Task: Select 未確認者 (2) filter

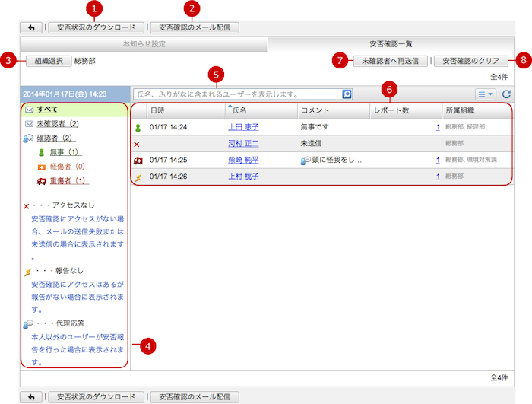Action: pos(58,124)
